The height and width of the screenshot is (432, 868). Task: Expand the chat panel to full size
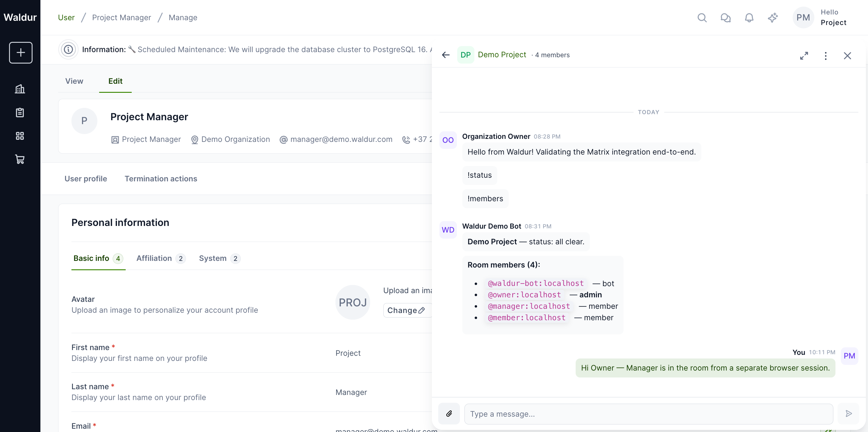click(804, 55)
